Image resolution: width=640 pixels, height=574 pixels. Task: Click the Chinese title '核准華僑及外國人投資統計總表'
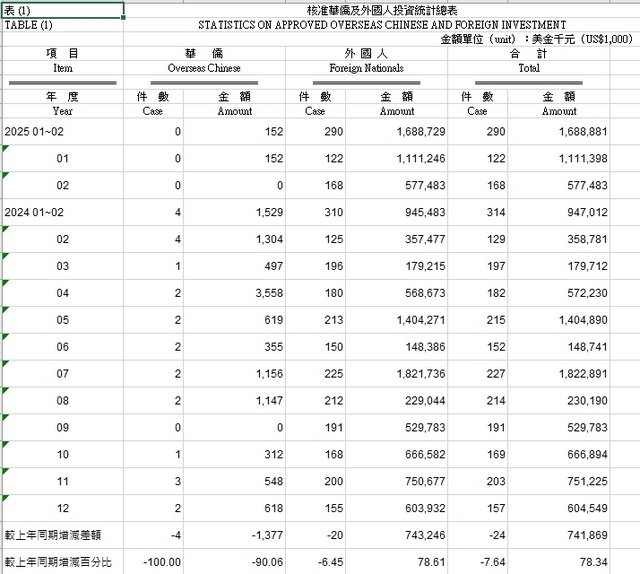click(x=382, y=10)
